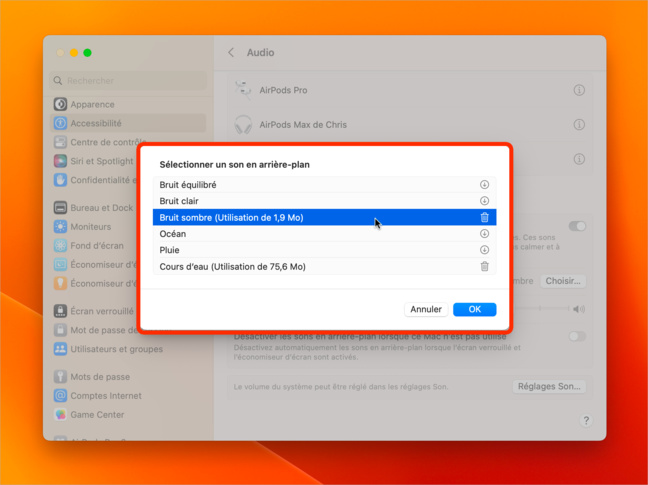
Task: Show info for third audio device
Action: pyautogui.click(x=579, y=159)
